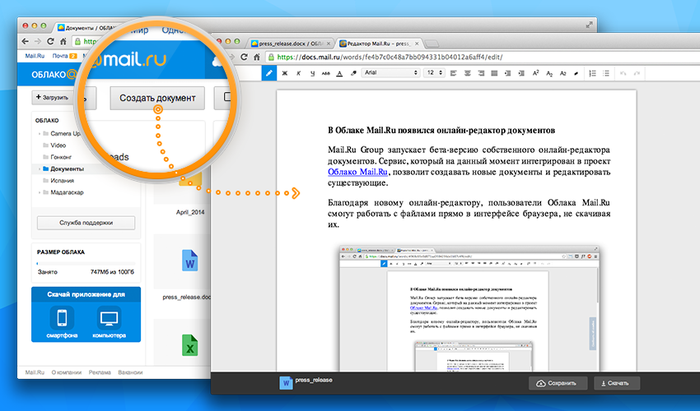The image size is (700, 411).
Task: Click the Загрузить upload button
Action: (x=52, y=97)
